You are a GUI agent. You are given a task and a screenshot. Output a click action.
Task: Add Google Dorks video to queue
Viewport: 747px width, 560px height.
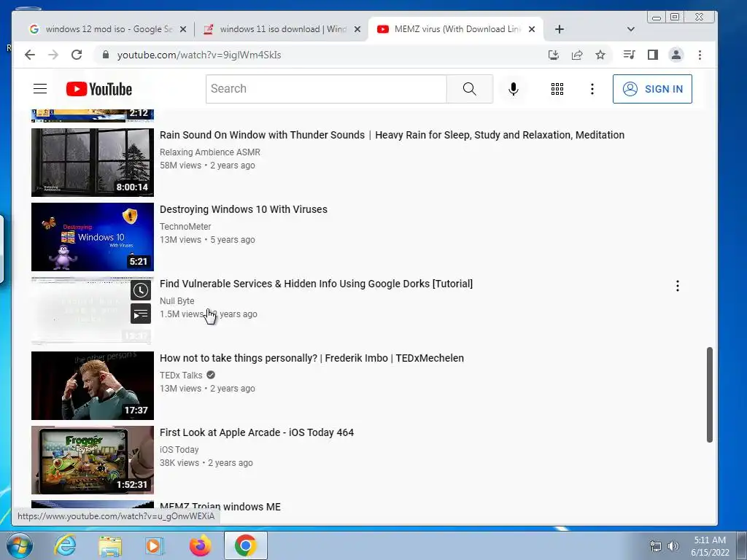141,314
